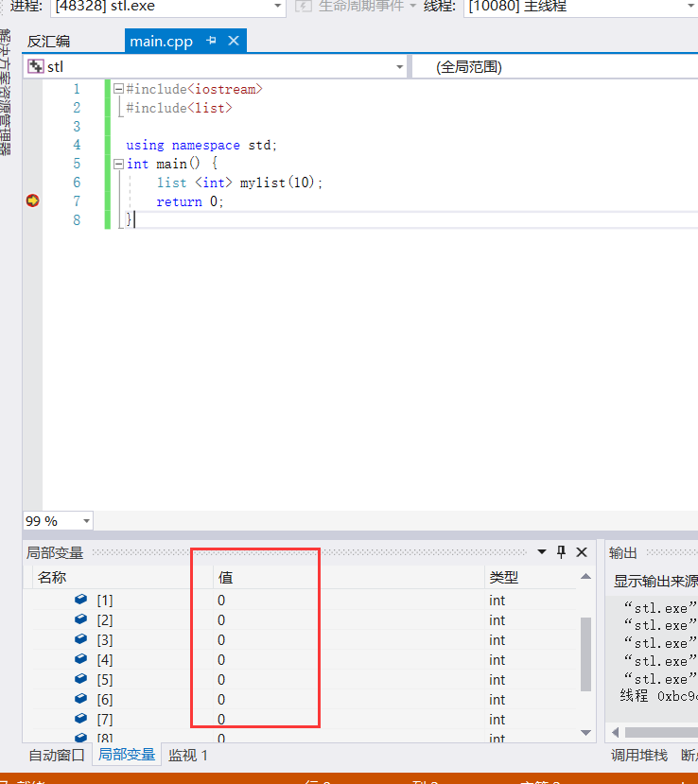The image size is (698, 784).
Task: Click the 'return' keyword on line 7
Action: pos(179,201)
